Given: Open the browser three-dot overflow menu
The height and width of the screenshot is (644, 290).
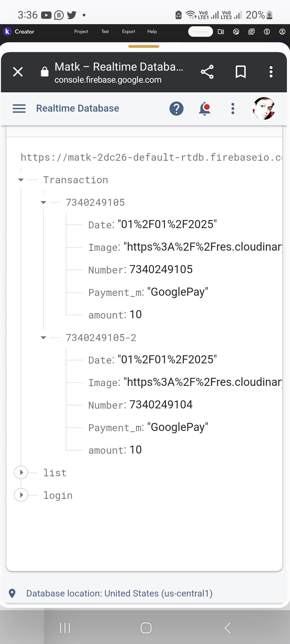Looking at the screenshot, I should coord(271,72).
